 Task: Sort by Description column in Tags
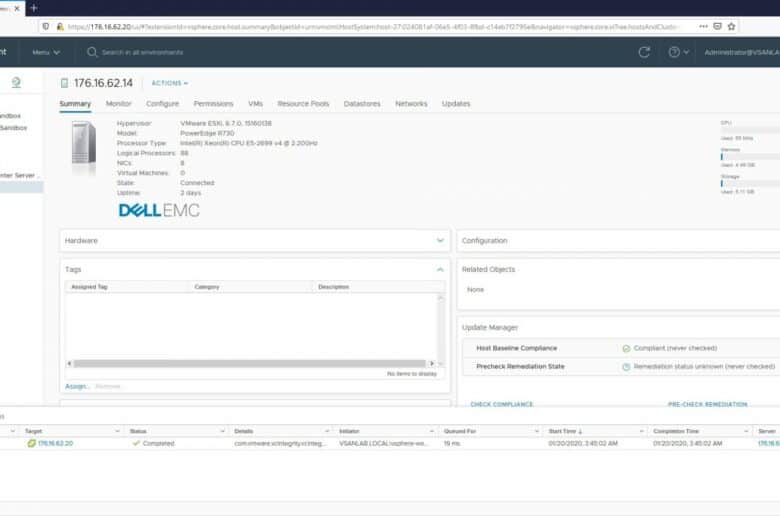[333, 287]
